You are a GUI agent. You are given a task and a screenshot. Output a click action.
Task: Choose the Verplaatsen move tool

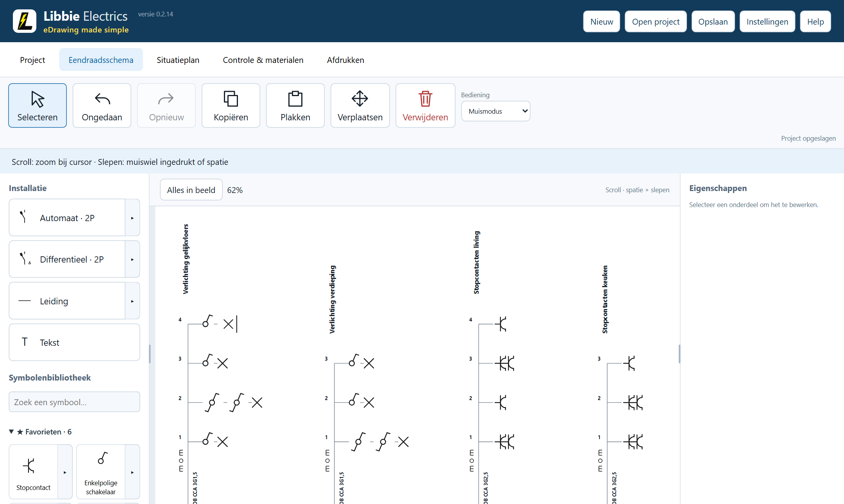360,105
